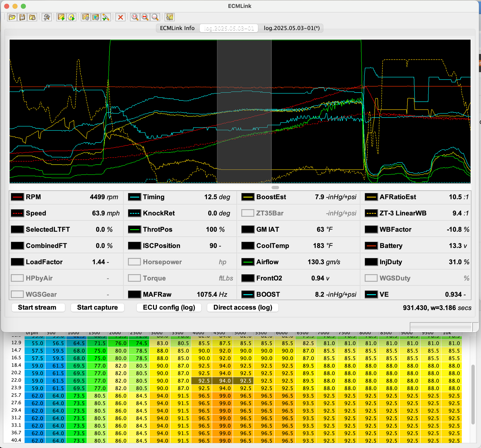The width and height of the screenshot is (481, 448).
Task: Toggle the SelectedLTFT black swatch
Action: pos(17,230)
